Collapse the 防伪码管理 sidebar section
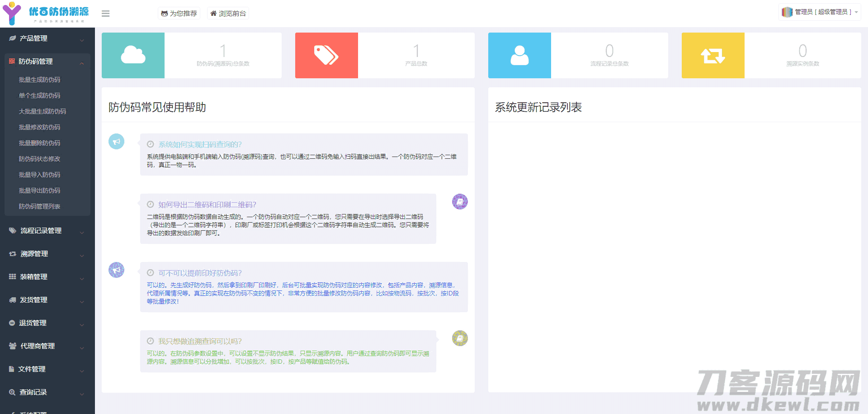Viewport: 868px width, 414px height. pyautogui.click(x=47, y=62)
